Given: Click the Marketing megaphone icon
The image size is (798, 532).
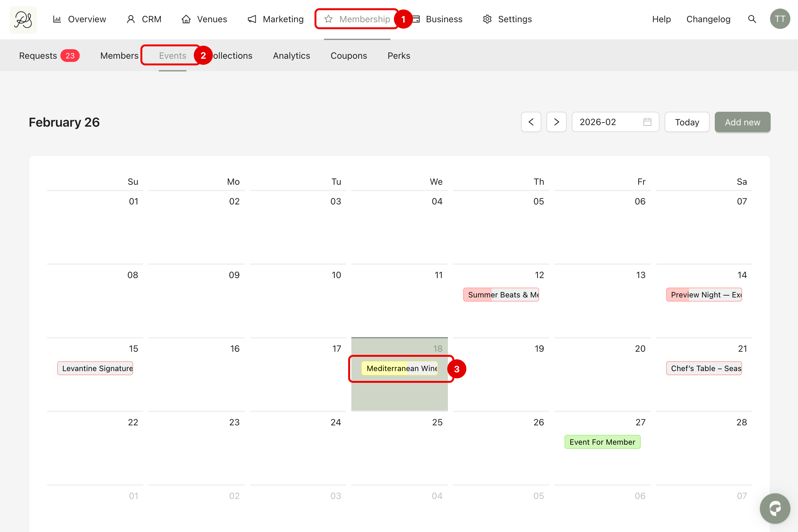Looking at the screenshot, I should (252, 19).
